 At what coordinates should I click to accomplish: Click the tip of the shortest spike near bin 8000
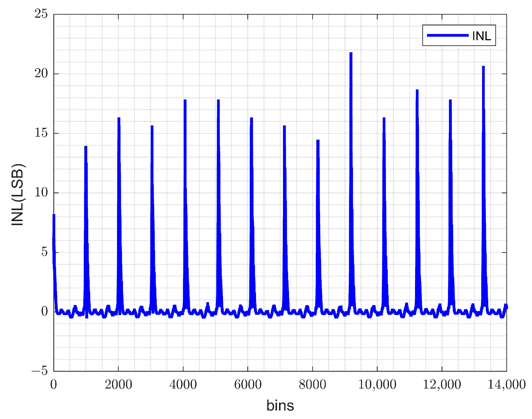tap(318, 140)
